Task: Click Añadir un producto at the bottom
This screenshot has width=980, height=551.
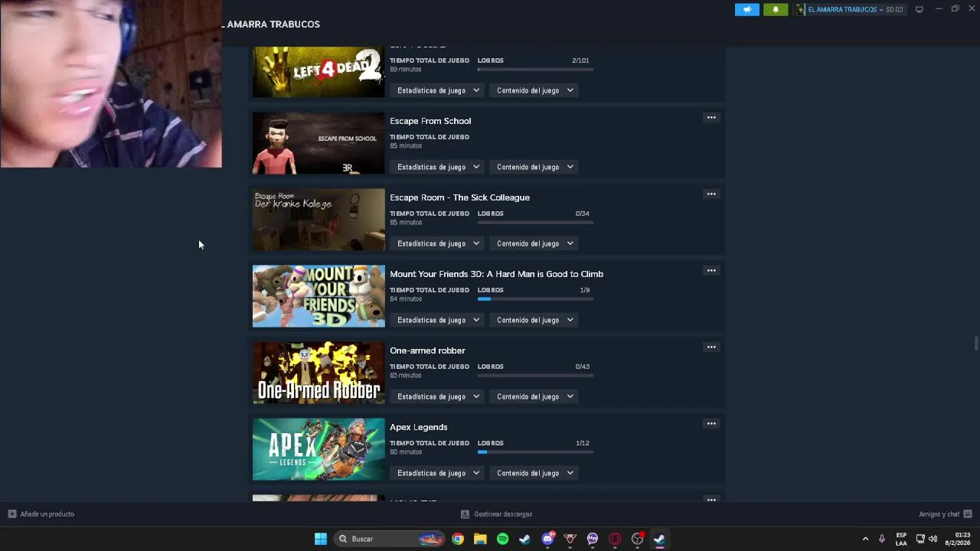Action: click(41, 514)
